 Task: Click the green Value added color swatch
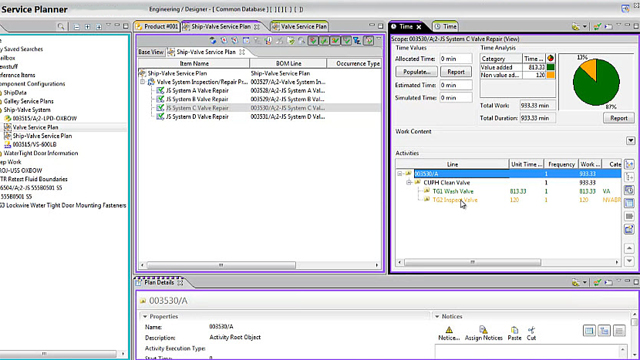(550, 67)
